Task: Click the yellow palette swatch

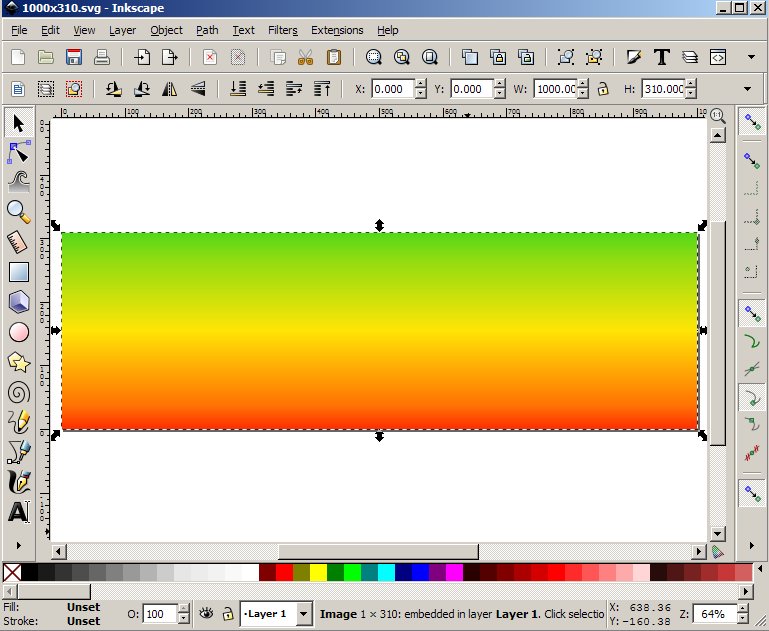Action: (318, 572)
